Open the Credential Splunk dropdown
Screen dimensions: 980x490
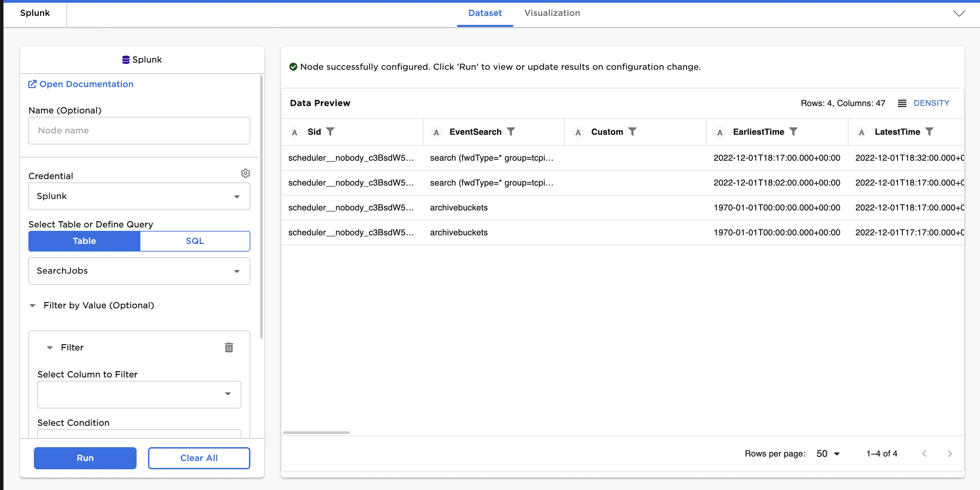point(139,196)
